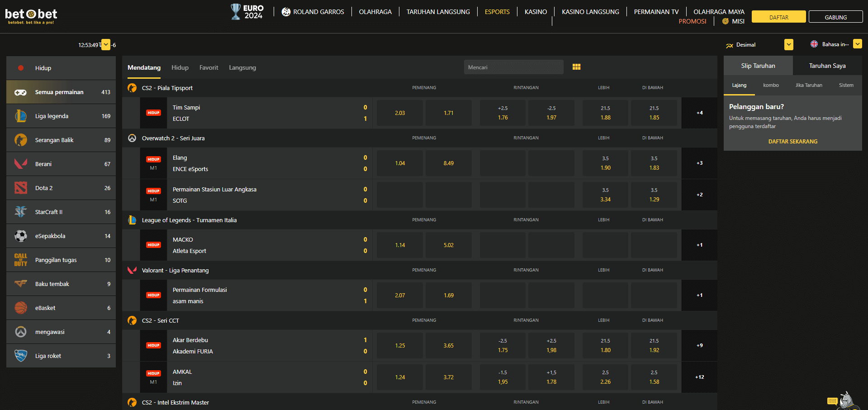Click the eSepakbola soccer ball icon
The height and width of the screenshot is (410, 868).
point(20,236)
